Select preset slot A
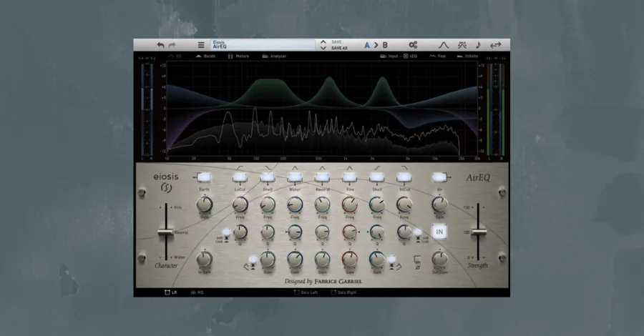The image size is (644, 336). click(x=367, y=45)
